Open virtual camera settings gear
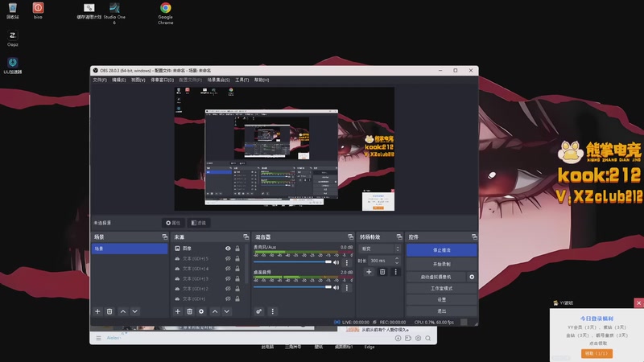This screenshot has width=644, height=362. tap(472, 277)
